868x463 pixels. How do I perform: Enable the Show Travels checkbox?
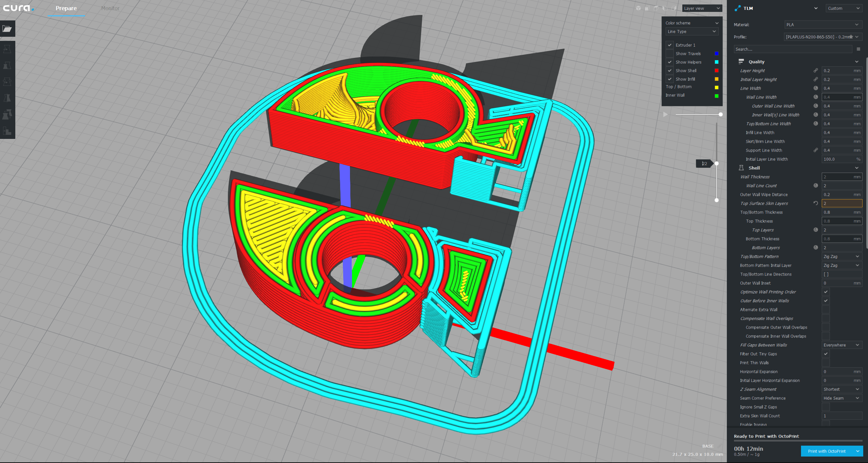(x=670, y=53)
